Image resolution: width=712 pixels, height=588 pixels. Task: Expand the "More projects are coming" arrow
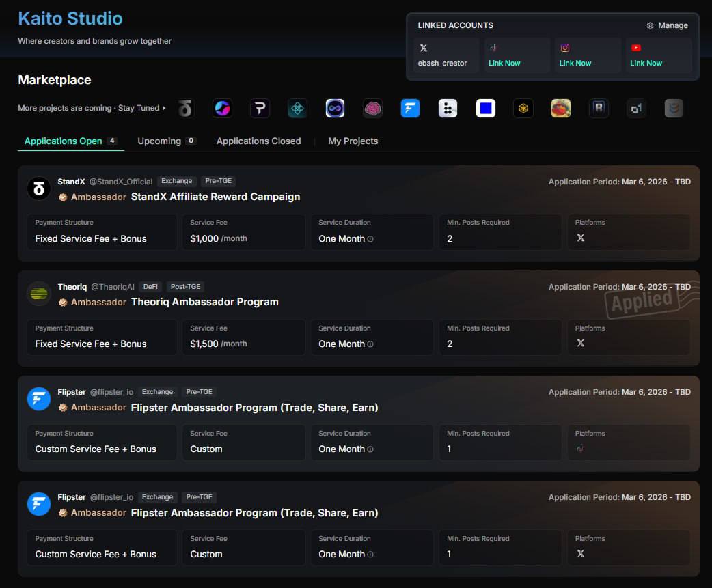164,108
